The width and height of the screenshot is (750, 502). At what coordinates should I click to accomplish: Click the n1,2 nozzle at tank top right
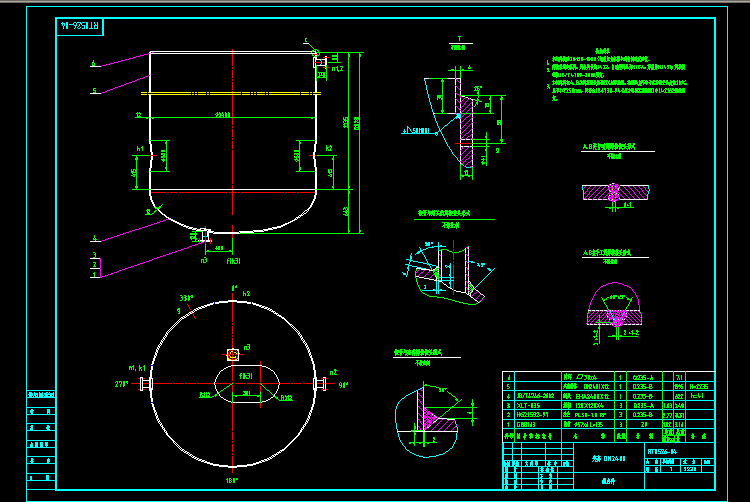[321, 63]
